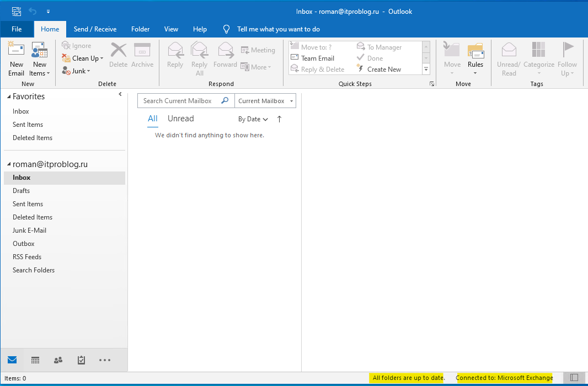Click the Tell me lightbulb icon

[226, 29]
